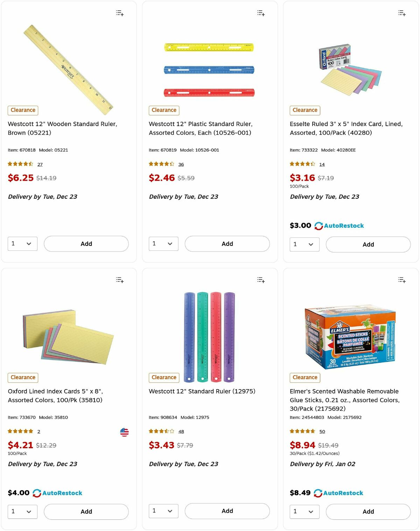The width and height of the screenshot is (420, 531).
Task: Open the quantity dropdown for the wooden ruler
Action: 22,243
